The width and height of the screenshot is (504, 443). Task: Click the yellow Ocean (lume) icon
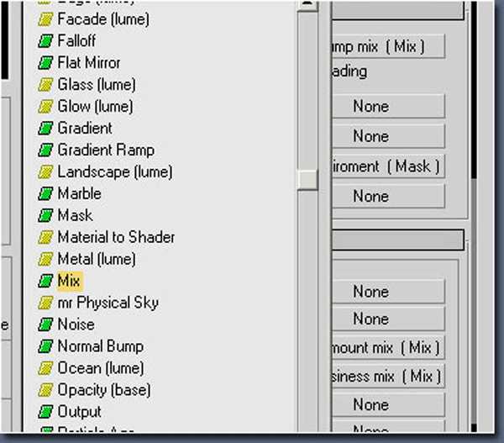(45, 368)
